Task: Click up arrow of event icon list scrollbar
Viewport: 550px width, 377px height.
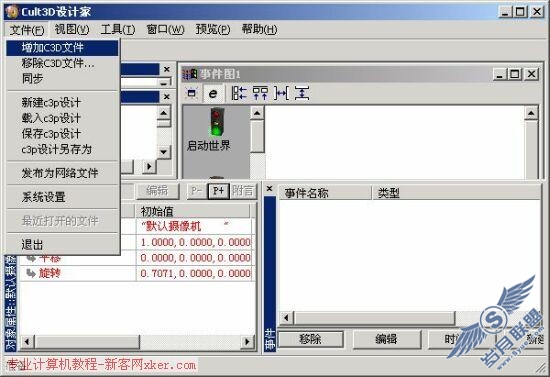Action: click(257, 113)
